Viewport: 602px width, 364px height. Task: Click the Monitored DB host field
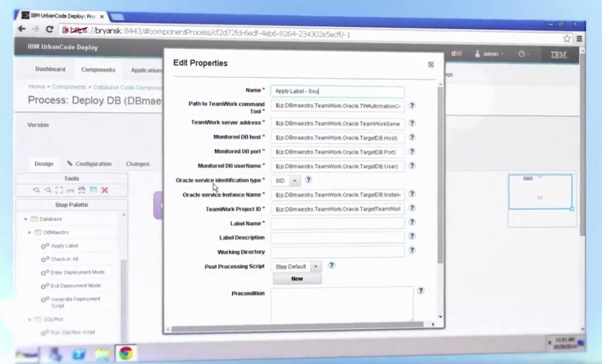click(x=337, y=138)
